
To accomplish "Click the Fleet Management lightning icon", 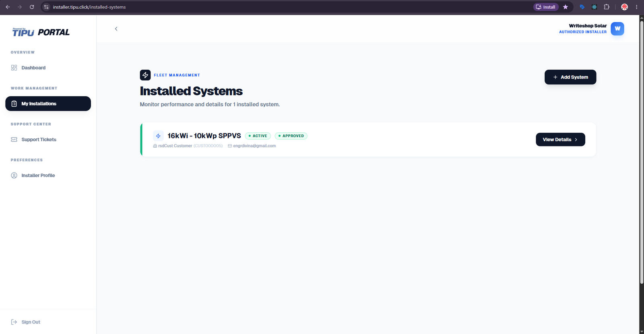I will (x=145, y=75).
